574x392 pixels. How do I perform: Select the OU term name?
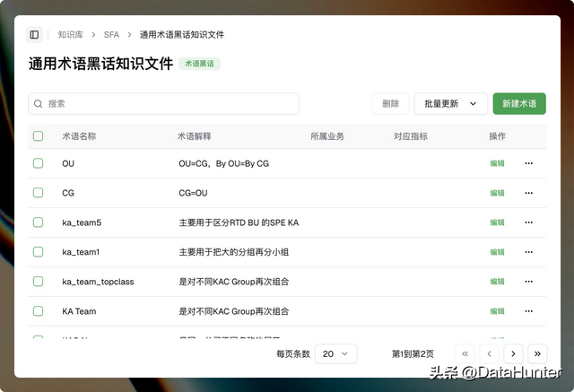[x=68, y=163]
